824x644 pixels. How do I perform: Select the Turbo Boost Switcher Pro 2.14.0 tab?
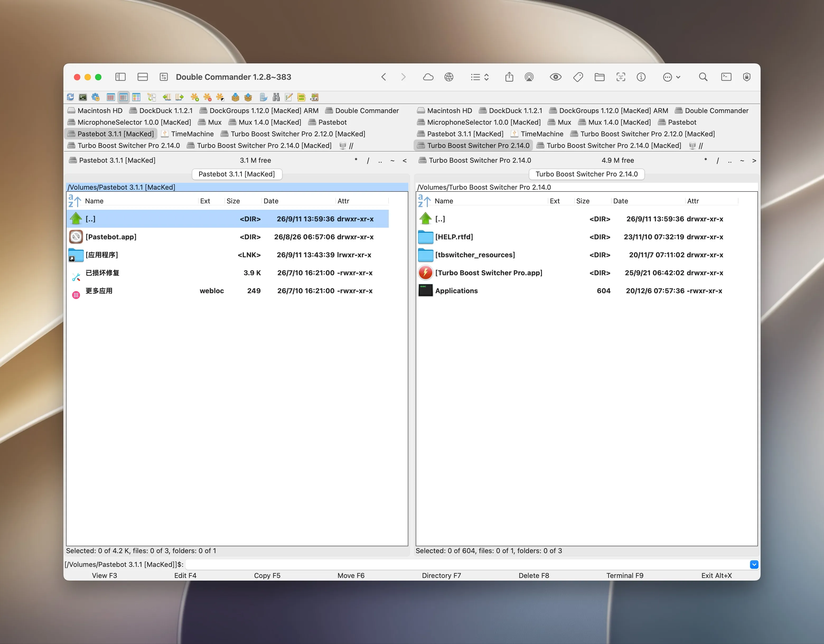tap(587, 174)
